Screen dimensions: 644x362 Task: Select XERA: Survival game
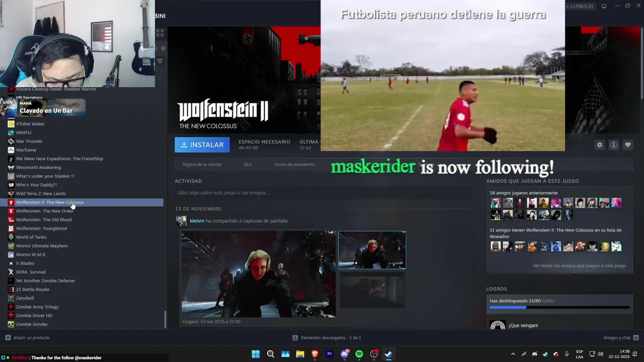tap(30, 272)
